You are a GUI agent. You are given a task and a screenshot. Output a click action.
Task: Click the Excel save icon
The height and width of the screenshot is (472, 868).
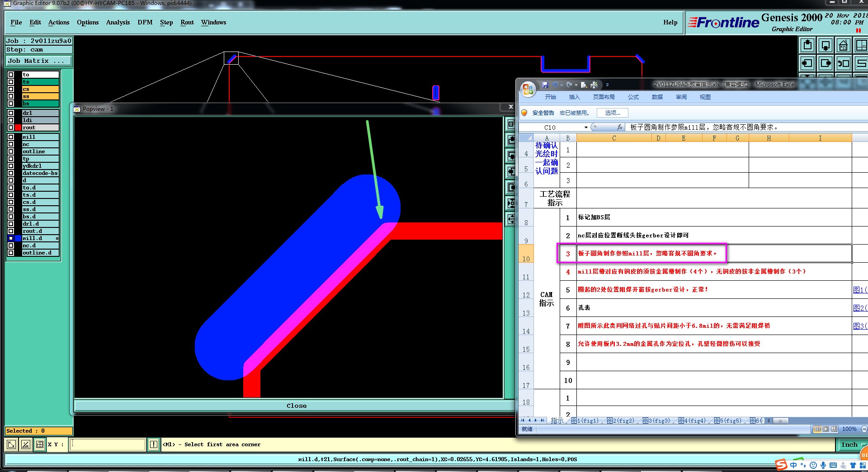tap(545, 85)
